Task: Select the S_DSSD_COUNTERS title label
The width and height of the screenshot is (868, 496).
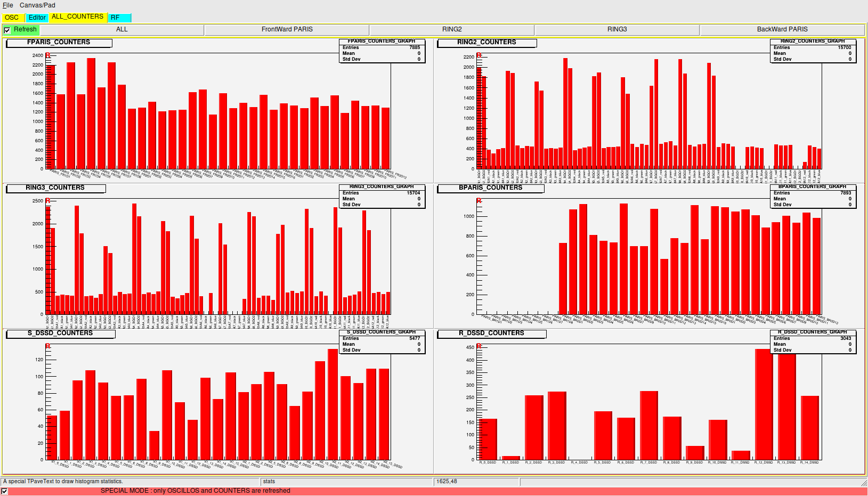Action: coord(60,334)
